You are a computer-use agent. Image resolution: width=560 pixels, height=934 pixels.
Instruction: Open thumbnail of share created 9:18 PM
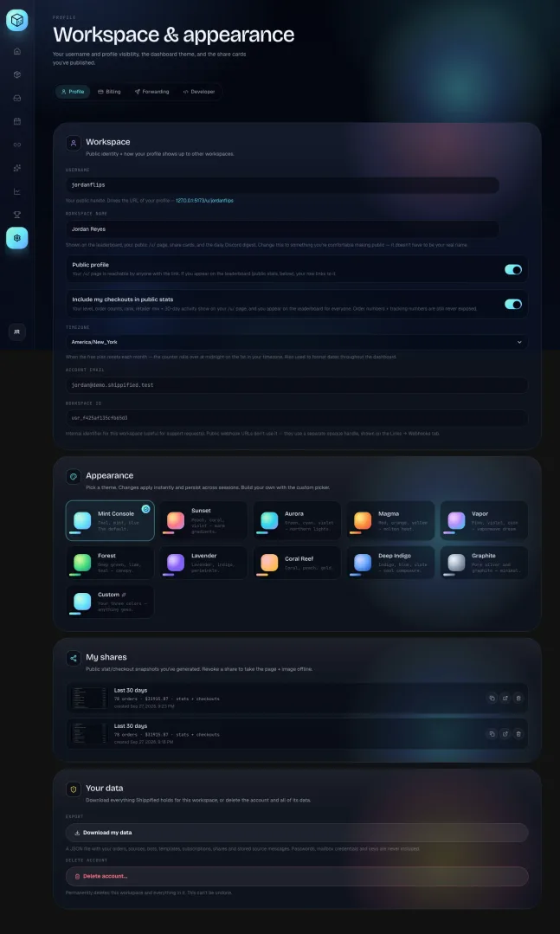[89, 734]
